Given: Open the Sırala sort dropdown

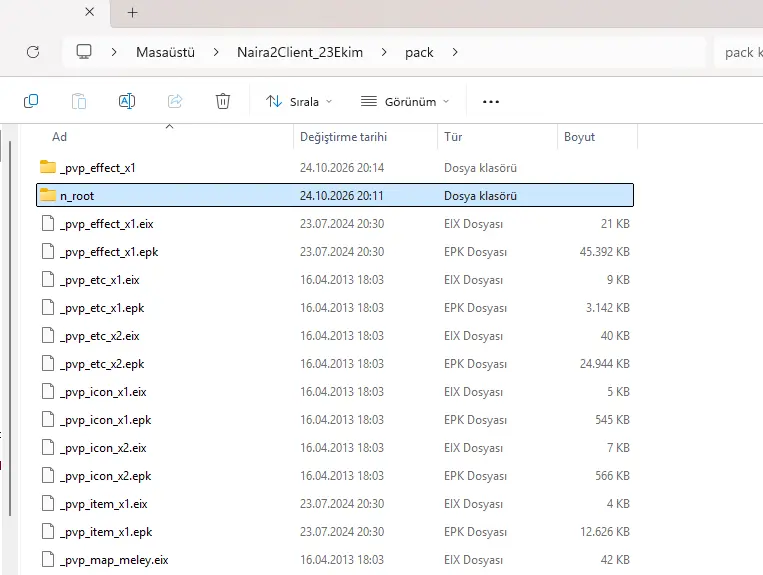Looking at the screenshot, I should [x=299, y=102].
